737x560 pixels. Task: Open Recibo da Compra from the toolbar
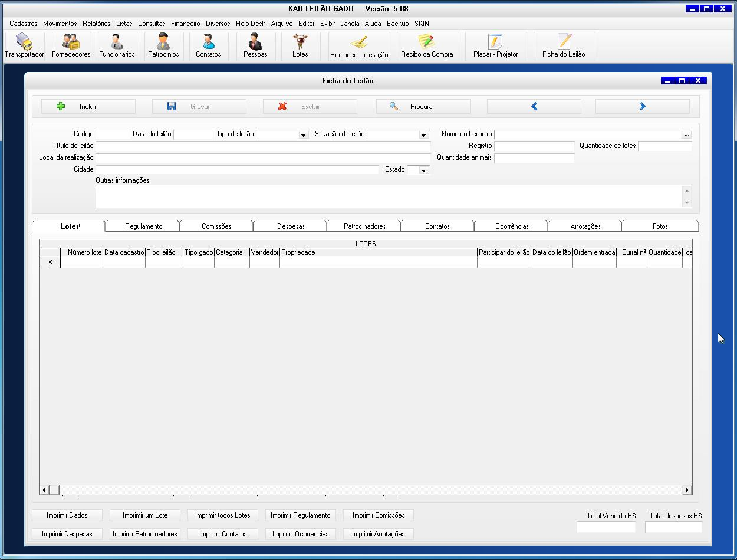[427, 46]
